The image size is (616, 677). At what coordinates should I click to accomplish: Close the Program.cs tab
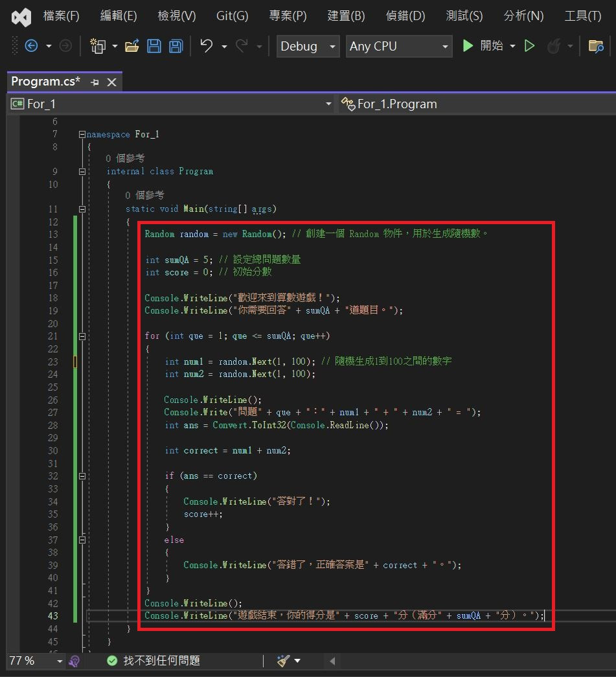(x=112, y=82)
